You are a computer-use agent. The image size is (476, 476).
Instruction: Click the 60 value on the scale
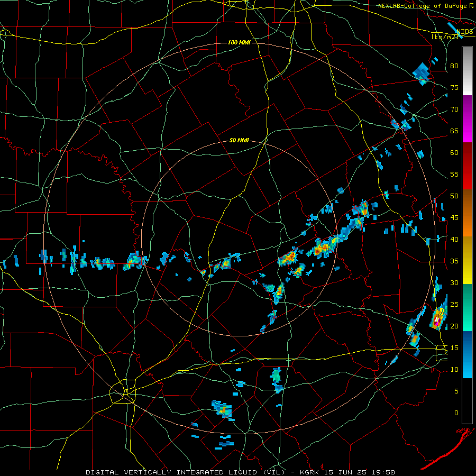[x=454, y=153]
